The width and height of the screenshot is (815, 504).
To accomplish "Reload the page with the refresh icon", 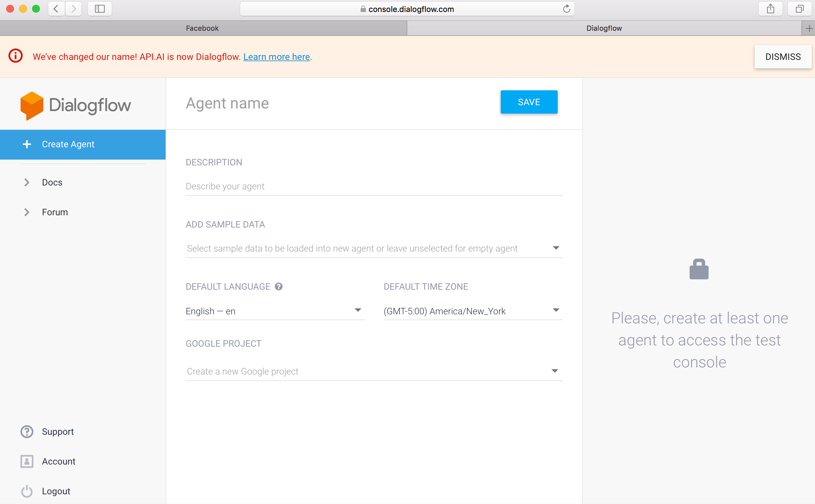I will (x=566, y=9).
